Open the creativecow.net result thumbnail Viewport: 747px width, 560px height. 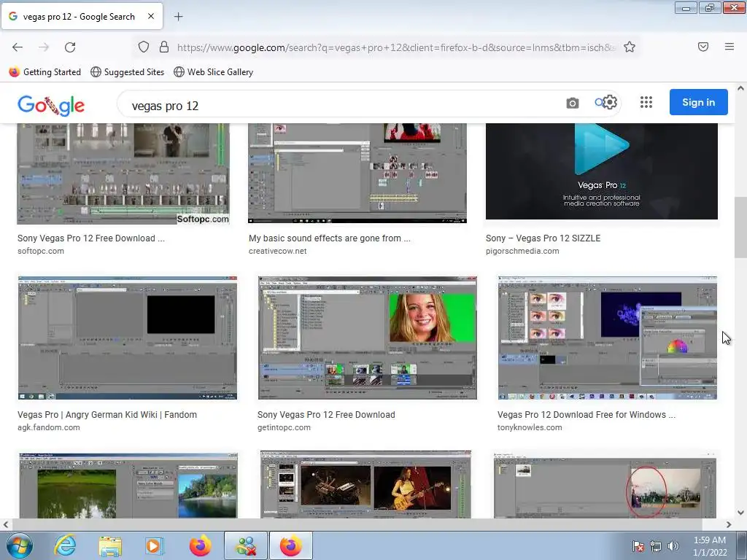point(357,173)
